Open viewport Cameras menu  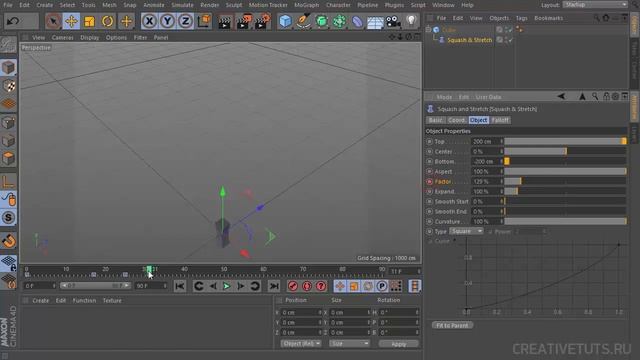[x=62, y=37]
